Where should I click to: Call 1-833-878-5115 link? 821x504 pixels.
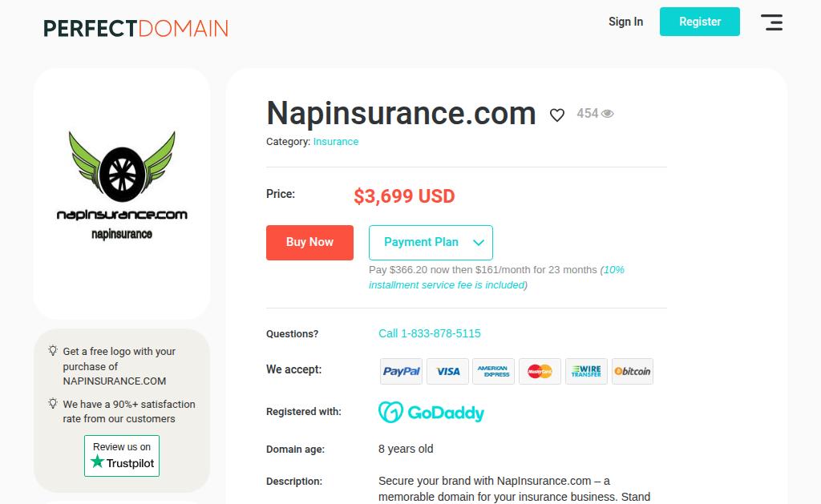(430, 333)
